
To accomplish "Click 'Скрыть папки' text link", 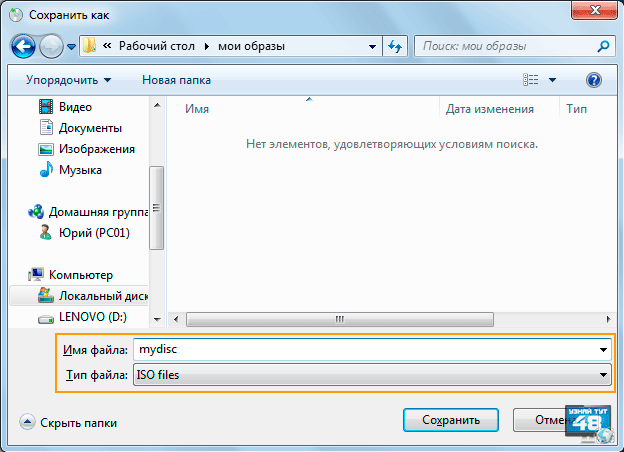I will 78,423.
